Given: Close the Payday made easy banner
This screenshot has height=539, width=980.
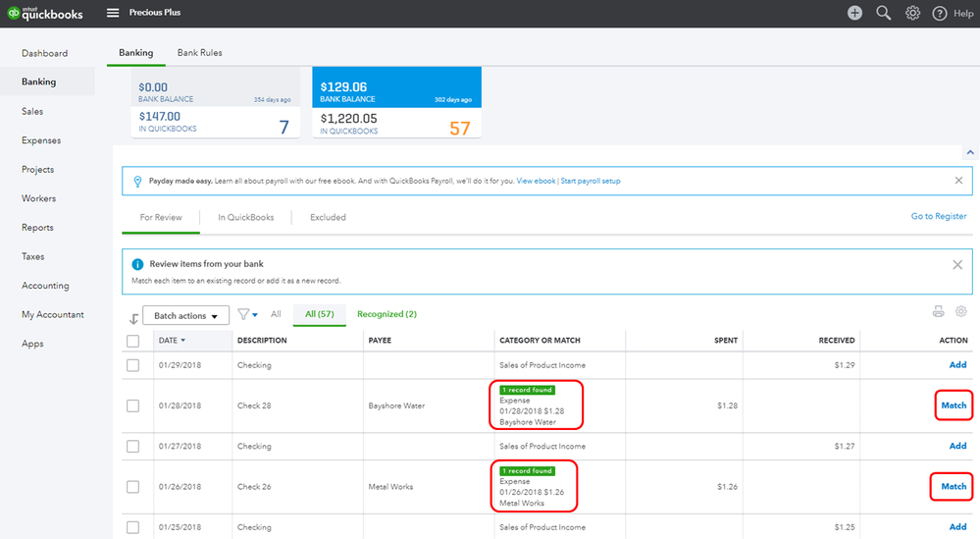Looking at the screenshot, I should point(958,181).
